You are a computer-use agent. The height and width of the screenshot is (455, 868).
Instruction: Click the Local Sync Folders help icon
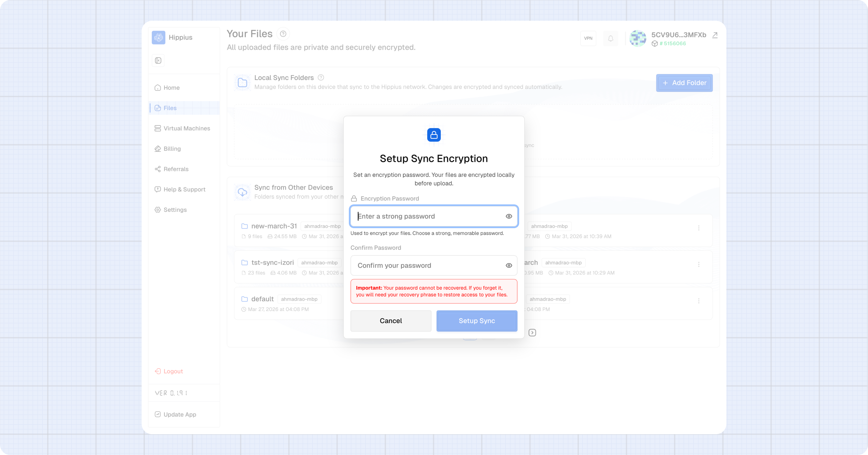point(321,77)
